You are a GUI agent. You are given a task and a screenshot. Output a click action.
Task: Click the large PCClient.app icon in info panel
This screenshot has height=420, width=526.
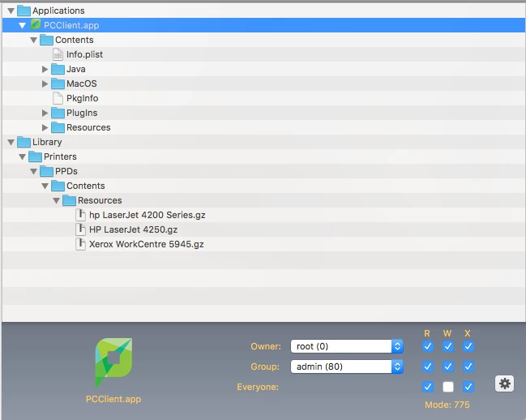click(113, 362)
